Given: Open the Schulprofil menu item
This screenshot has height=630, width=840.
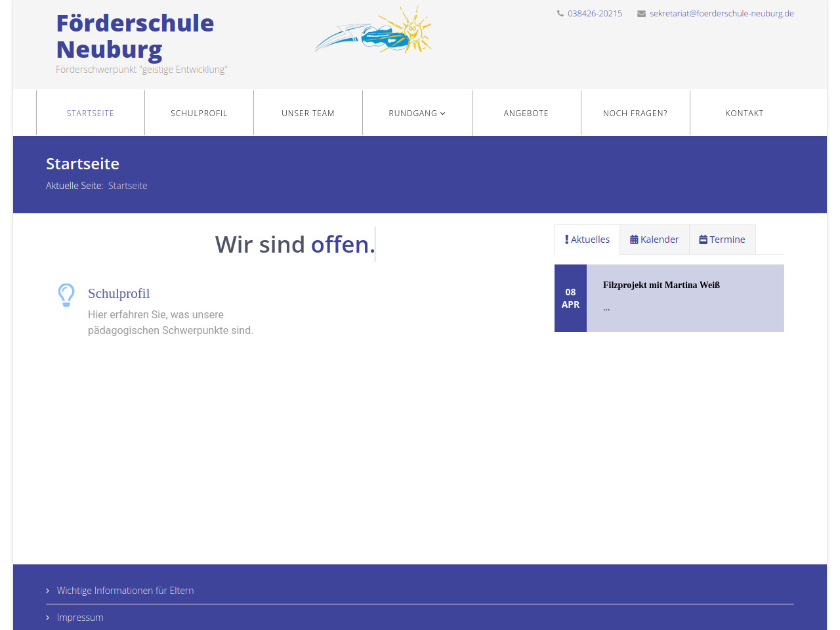Looking at the screenshot, I should tap(199, 114).
